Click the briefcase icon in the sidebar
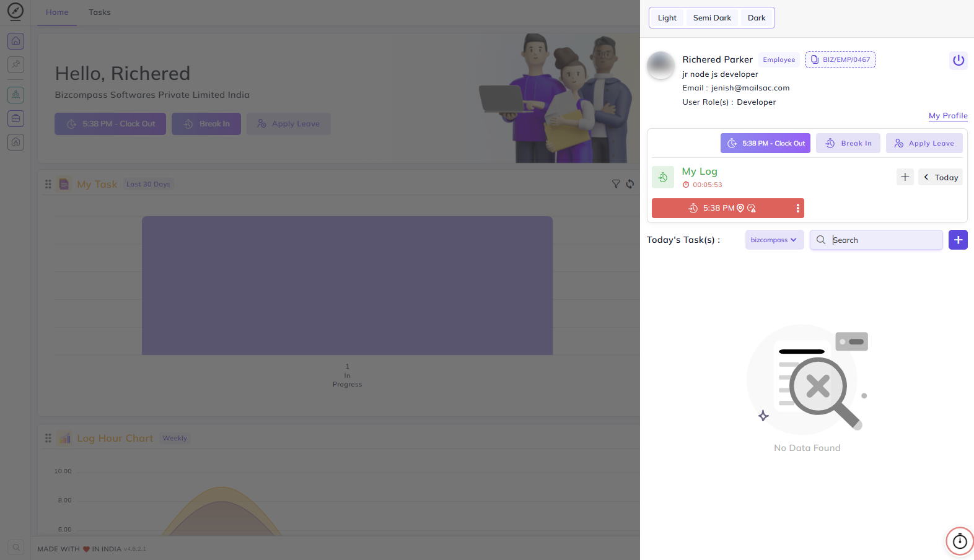974x560 pixels. (x=16, y=118)
